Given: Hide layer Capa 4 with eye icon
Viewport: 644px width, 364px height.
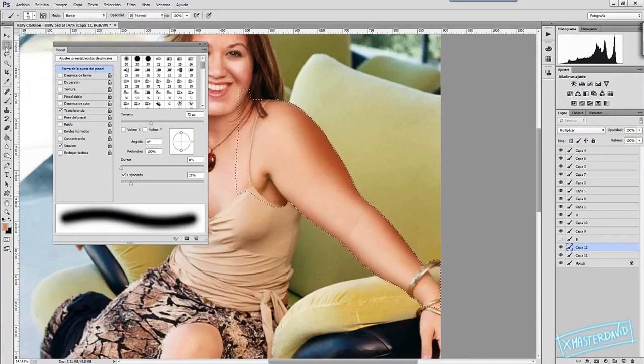Looking at the screenshot, I should 560,150.
